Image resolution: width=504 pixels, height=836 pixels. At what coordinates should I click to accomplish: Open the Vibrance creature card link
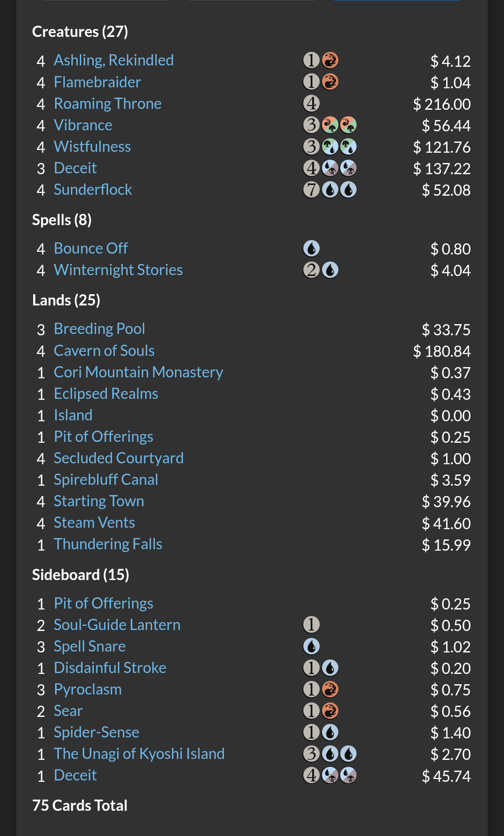click(x=83, y=125)
